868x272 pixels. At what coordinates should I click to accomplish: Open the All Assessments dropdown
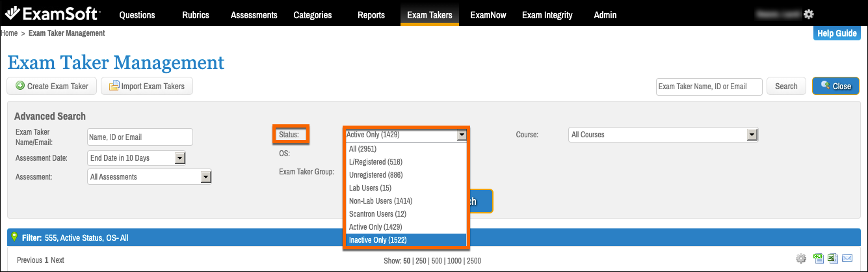pos(150,176)
